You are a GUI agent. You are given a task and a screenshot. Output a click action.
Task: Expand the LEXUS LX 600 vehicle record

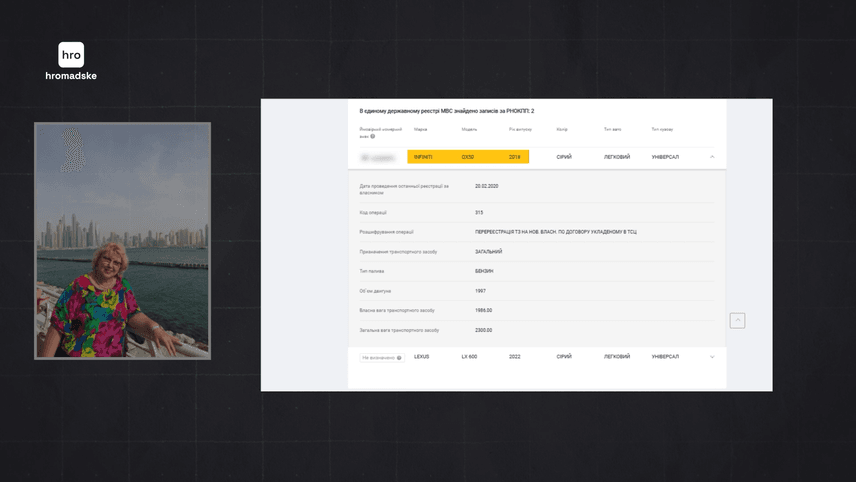click(712, 357)
